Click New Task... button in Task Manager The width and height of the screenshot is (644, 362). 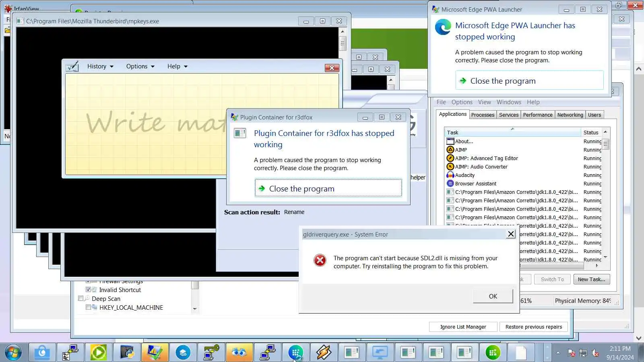591,279
